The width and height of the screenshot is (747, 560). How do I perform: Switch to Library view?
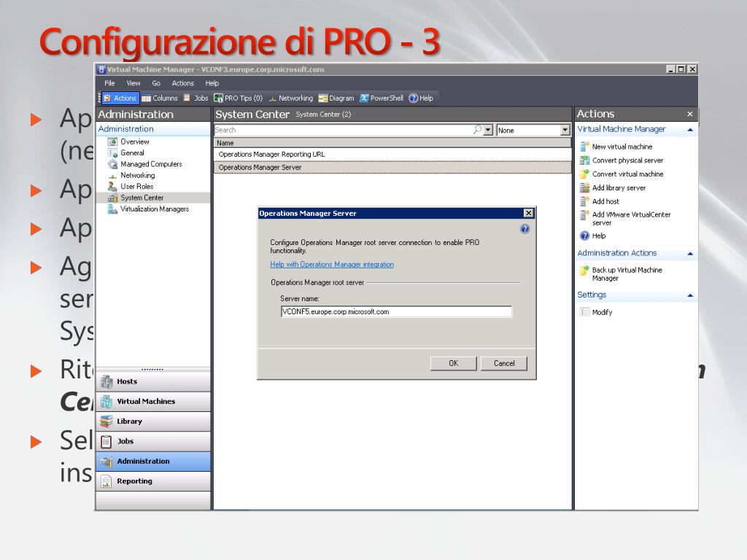(153, 421)
